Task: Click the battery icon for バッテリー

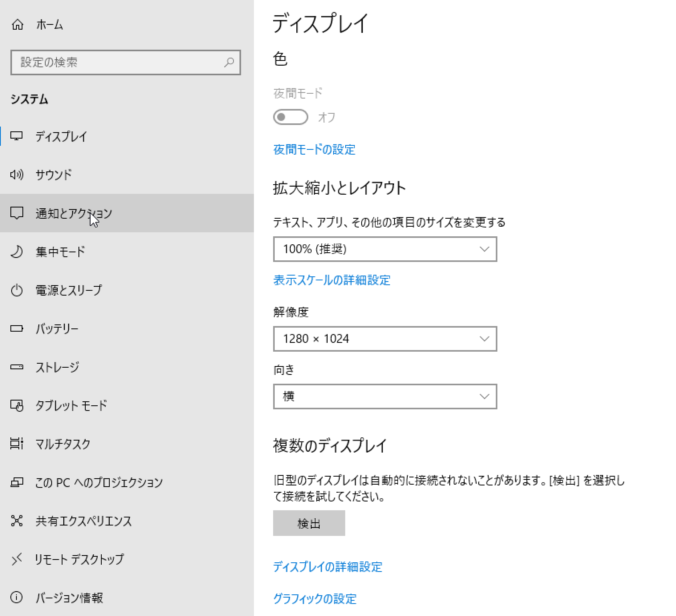Action: click(x=16, y=328)
